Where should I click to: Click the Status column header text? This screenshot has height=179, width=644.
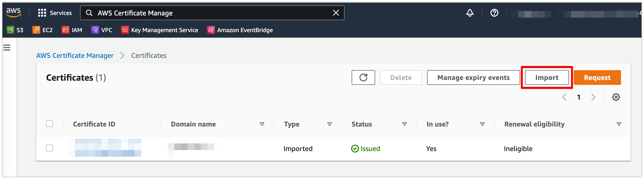pos(361,124)
